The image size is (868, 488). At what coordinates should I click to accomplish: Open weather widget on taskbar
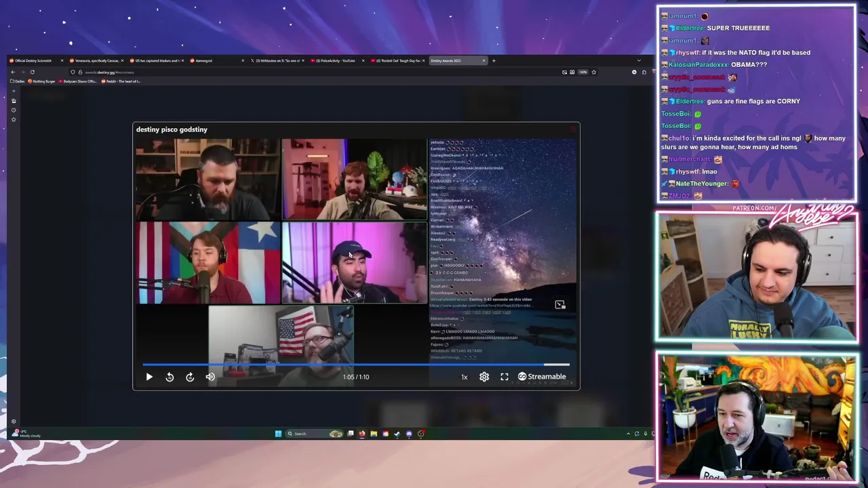(x=26, y=434)
